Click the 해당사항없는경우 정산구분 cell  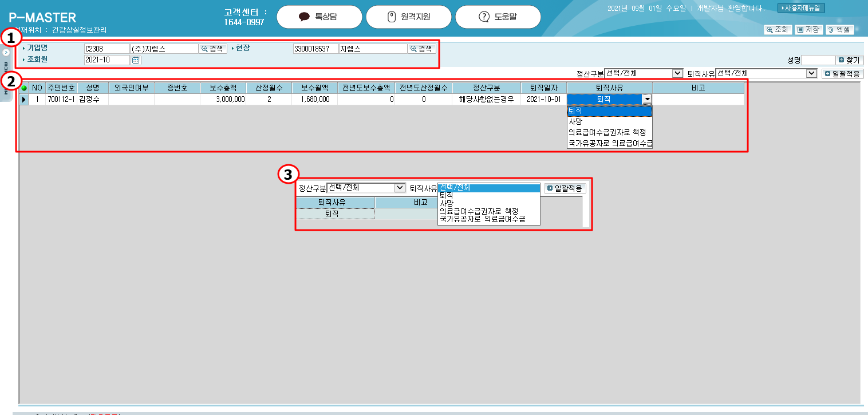click(487, 99)
